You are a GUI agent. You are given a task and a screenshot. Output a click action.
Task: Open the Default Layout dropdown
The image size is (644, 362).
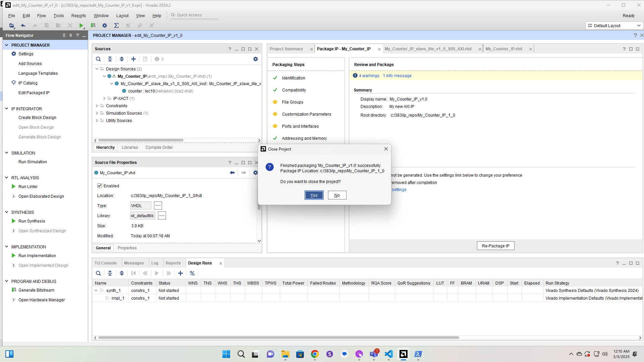614,25
